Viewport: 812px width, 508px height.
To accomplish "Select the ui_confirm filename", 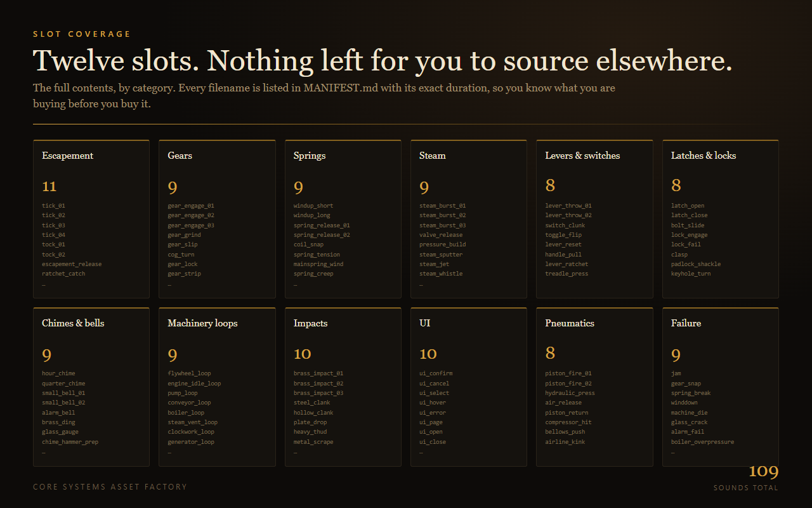I will (436, 373).
